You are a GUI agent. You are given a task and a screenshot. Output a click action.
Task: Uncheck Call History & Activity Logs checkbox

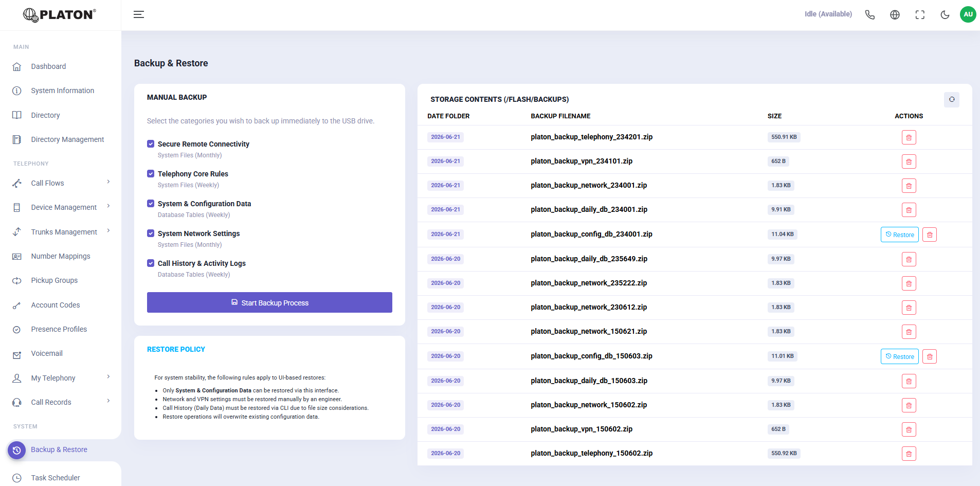[151, 263]
